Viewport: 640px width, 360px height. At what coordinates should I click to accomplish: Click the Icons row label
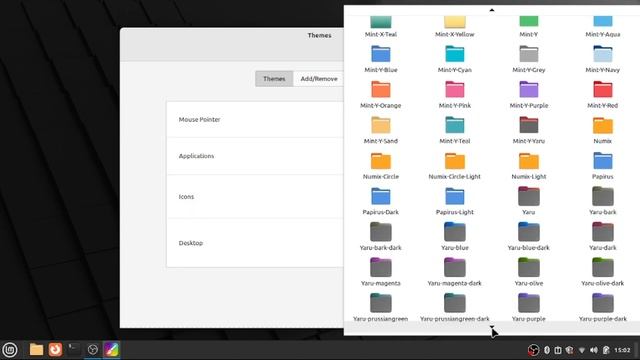pos(186,196)
